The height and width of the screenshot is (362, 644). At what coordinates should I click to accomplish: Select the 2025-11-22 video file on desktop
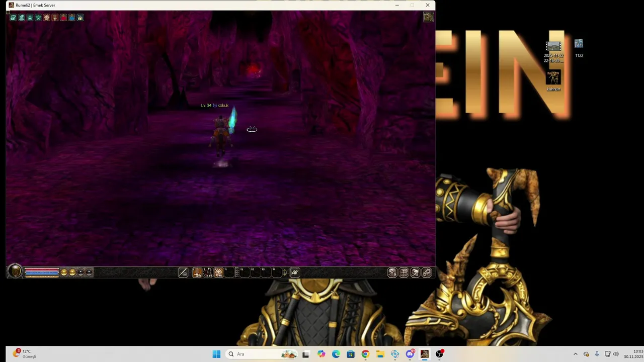pos(553,52)
